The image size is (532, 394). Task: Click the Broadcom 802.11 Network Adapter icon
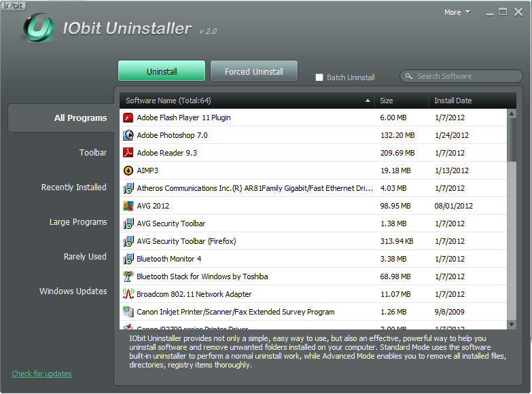[x=128, y=294]
